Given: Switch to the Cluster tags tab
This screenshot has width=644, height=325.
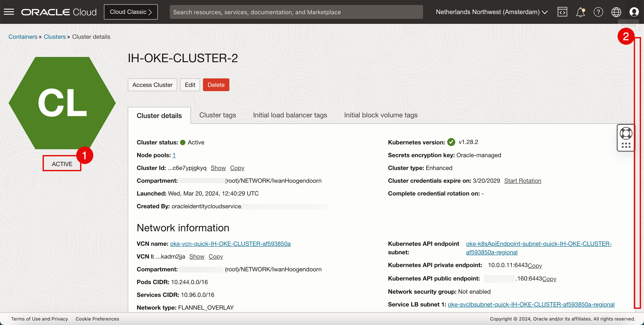Looking at the screenshot, I should [217, 115].
